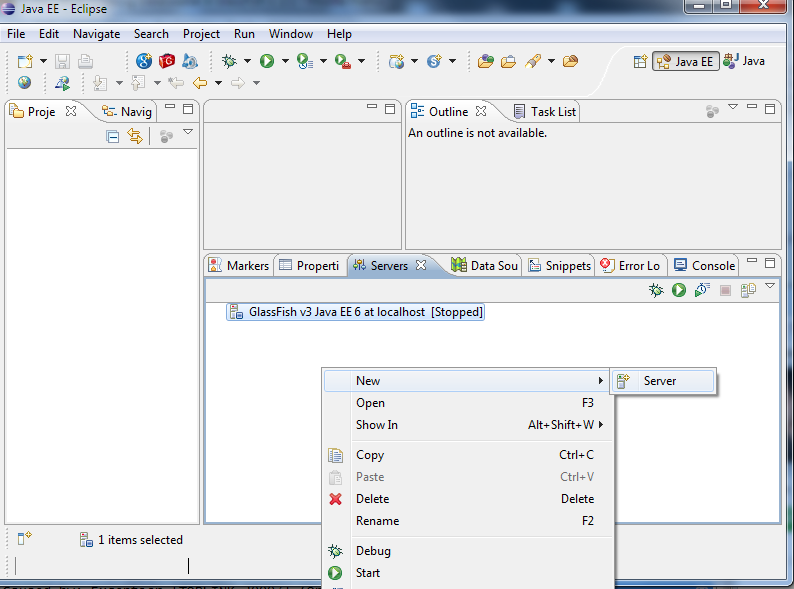Open the Servers view menu triangle
Viewport: 794px width, 589px height.
(x=770, y=286)
